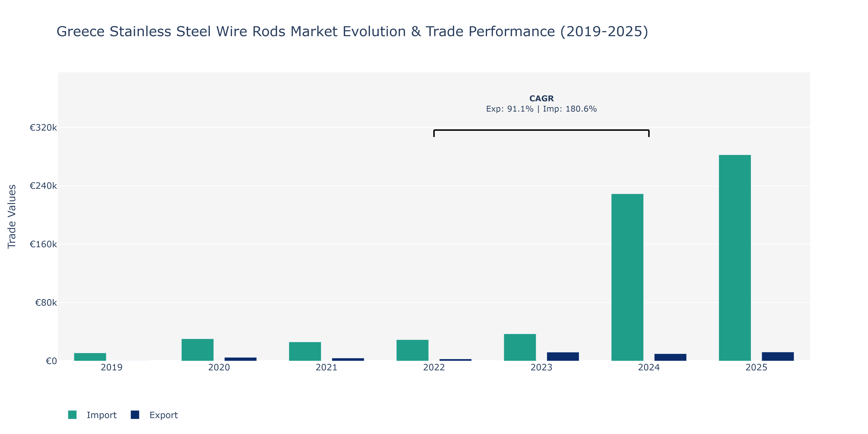
Task: Click the 2021 x-axis label
Action: [x=327, y=367]
